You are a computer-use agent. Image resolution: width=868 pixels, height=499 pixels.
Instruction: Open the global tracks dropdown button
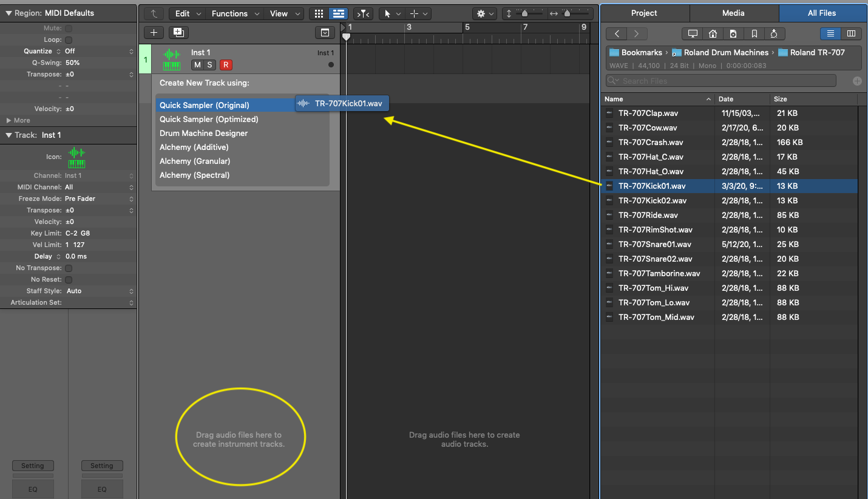[x=325, y=33]
